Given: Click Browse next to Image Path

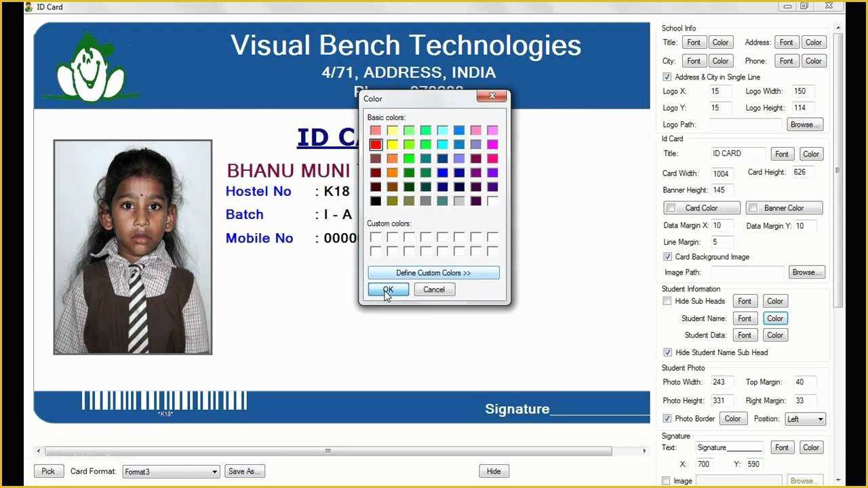Looking at the screenshot, I should 807,272.
